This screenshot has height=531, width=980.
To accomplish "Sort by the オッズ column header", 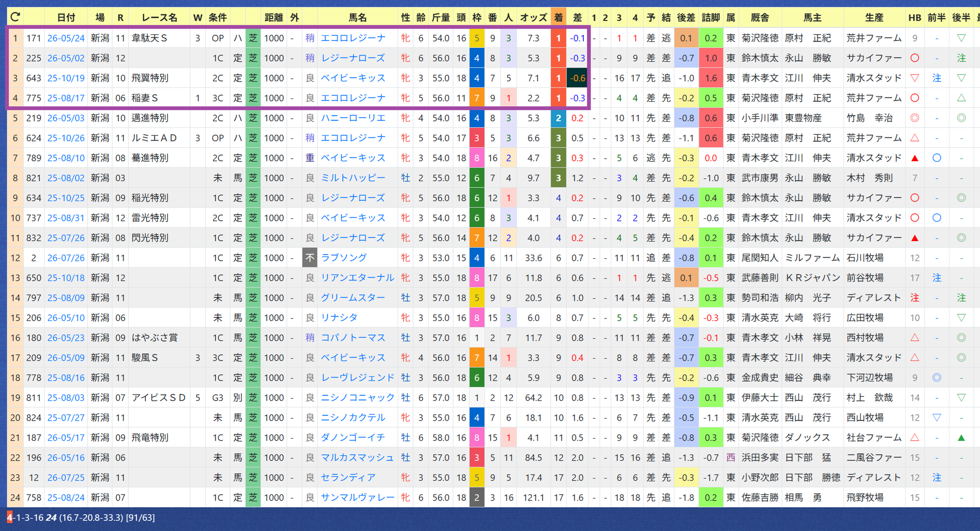I will click(x=533, y=17).
